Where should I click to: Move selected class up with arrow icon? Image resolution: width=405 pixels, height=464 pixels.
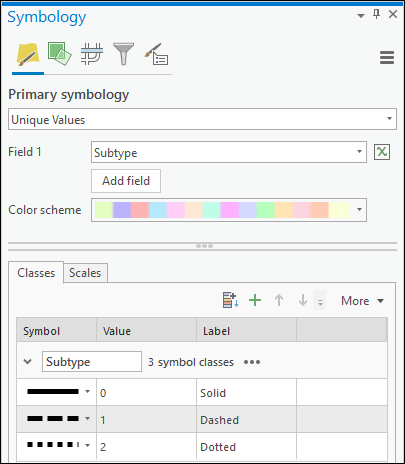[279, 300]
